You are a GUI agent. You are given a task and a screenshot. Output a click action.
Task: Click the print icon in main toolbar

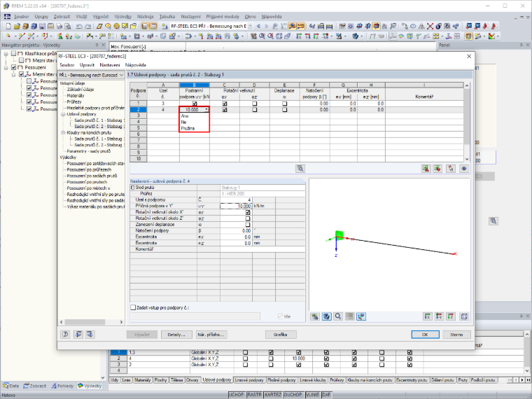tap(59, 26)
